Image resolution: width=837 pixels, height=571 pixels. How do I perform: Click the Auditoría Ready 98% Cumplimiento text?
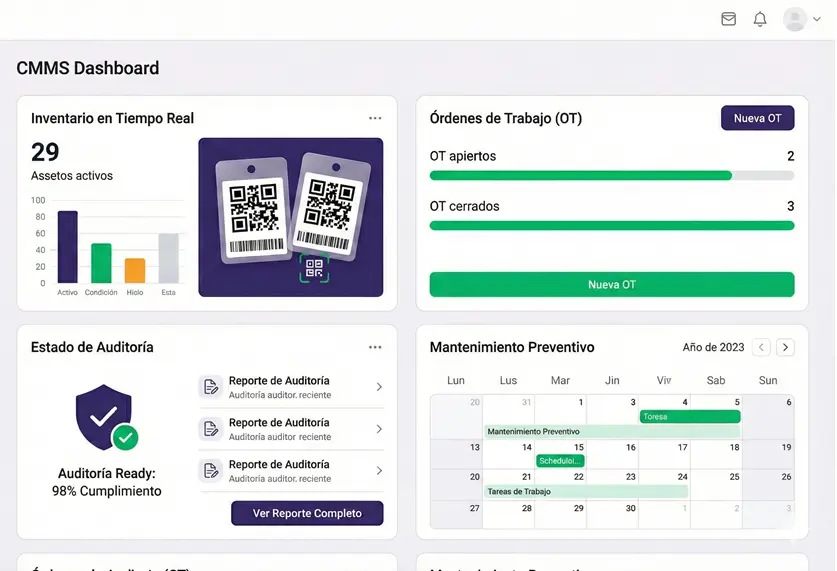coord(106,482)
